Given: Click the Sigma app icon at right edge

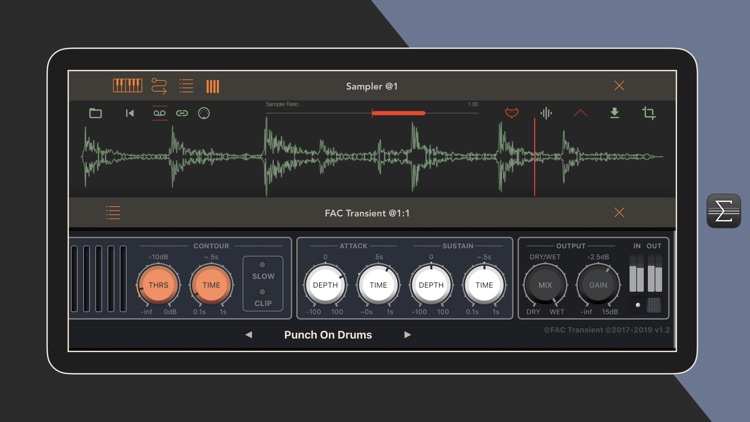Looking at the screenshot, I should click(724, 211).
